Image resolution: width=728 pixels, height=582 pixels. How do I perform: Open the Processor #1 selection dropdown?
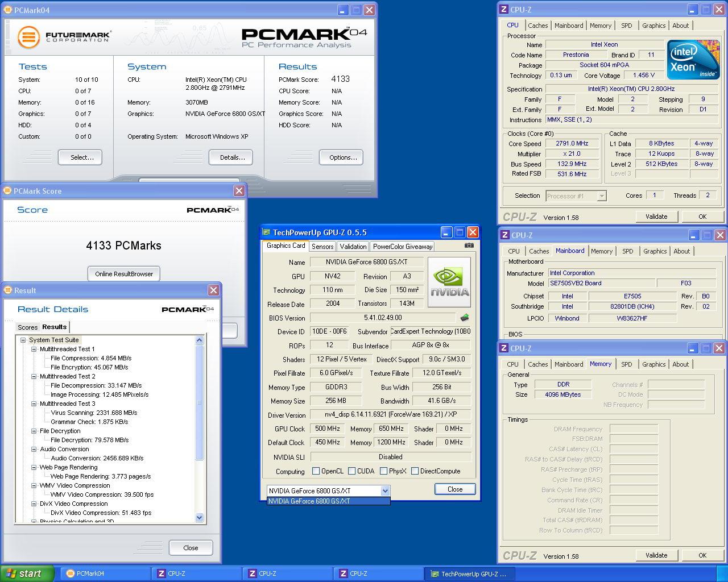(602, 196)
